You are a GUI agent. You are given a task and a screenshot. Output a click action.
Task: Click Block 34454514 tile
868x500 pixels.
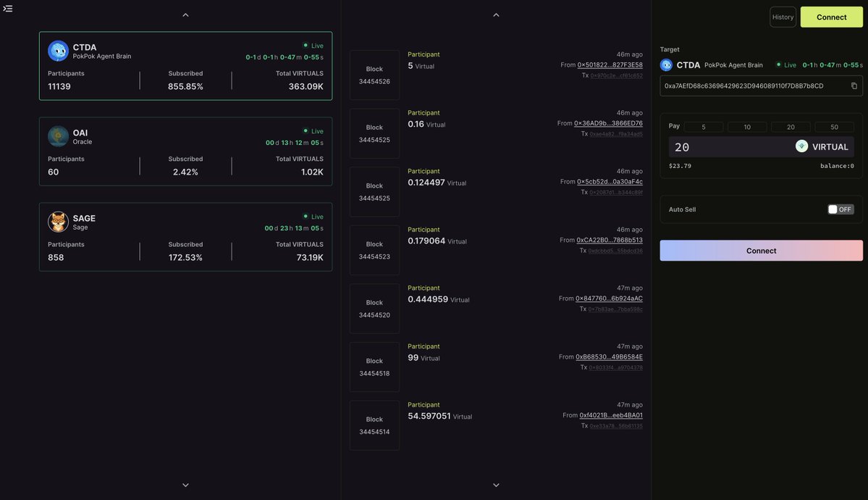[374, 425]
